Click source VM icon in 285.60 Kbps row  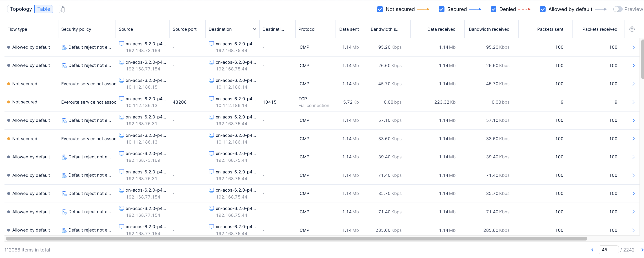(x=122, y=227)
